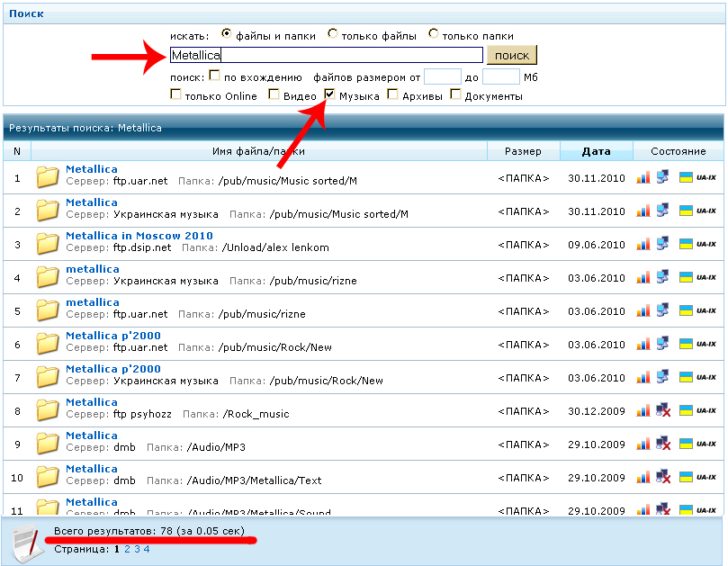Sort by the "Имя файла/папки" column header
728x566 pixels.
tap(258, 151)
